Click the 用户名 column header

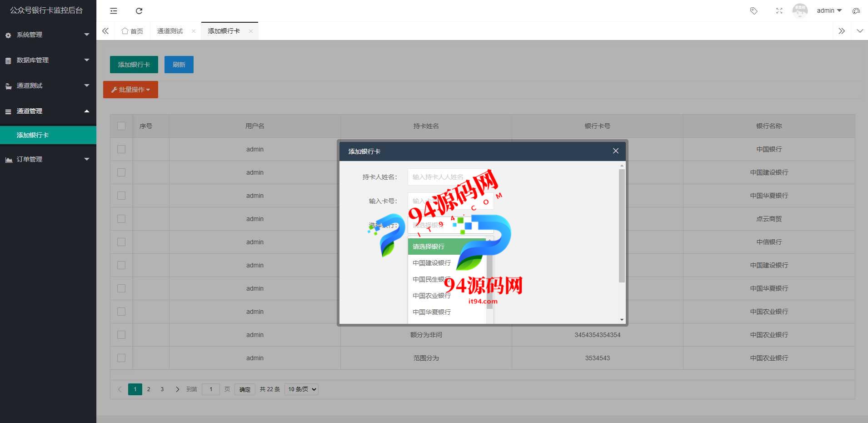[x=255, y=126]
